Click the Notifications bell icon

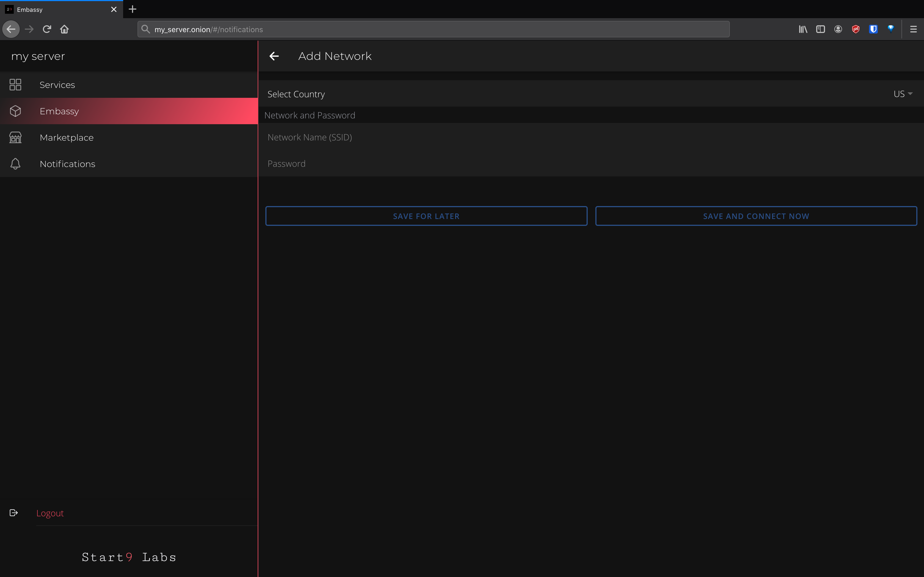(15, 164)
